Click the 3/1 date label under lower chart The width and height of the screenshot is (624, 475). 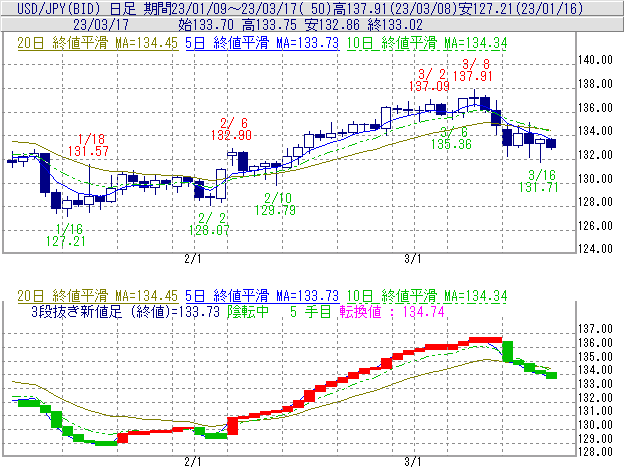[413, 462]
